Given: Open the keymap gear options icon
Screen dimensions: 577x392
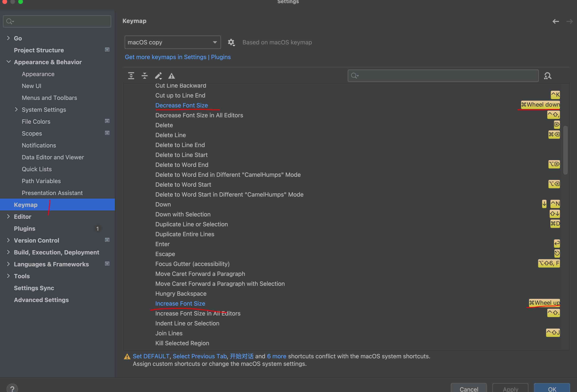Looking at the screenshot, I should point(231,42).
